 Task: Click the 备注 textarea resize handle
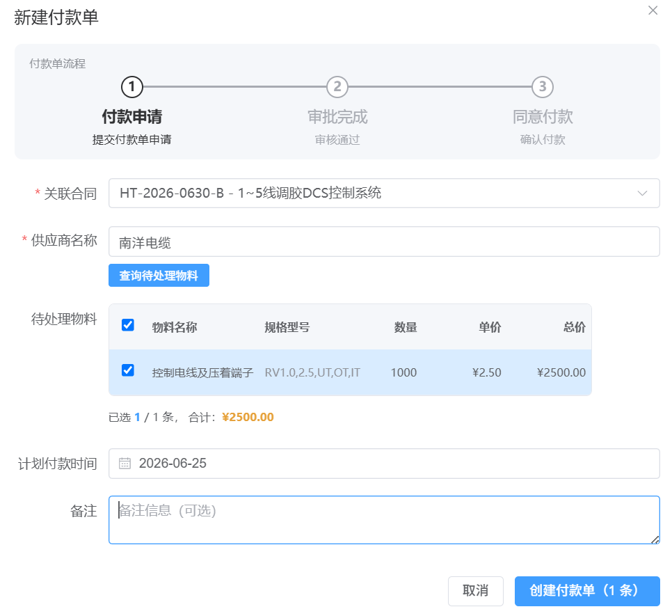tap(655, 539)
